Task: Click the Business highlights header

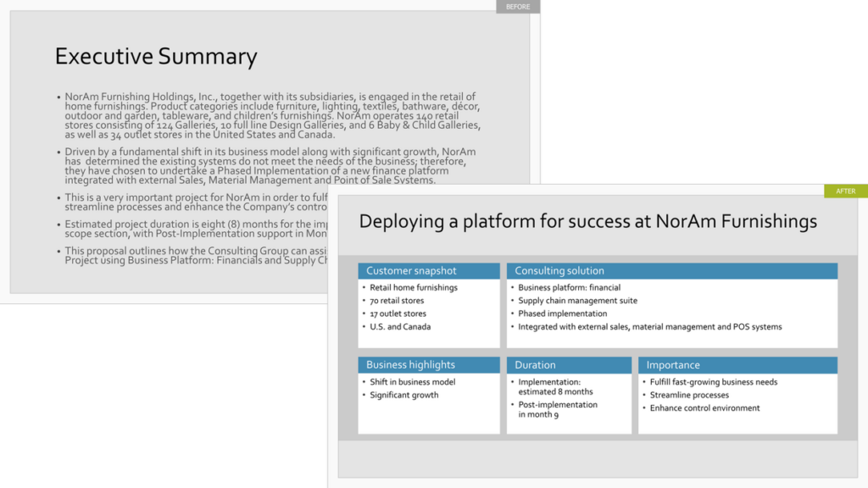Action: pos(410,365)
